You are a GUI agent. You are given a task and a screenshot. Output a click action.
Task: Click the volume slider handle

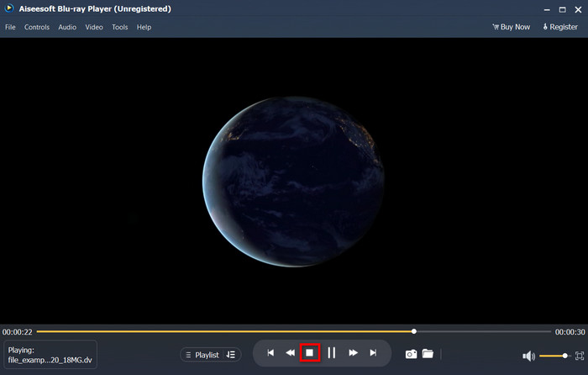click(x=565, y=356)
